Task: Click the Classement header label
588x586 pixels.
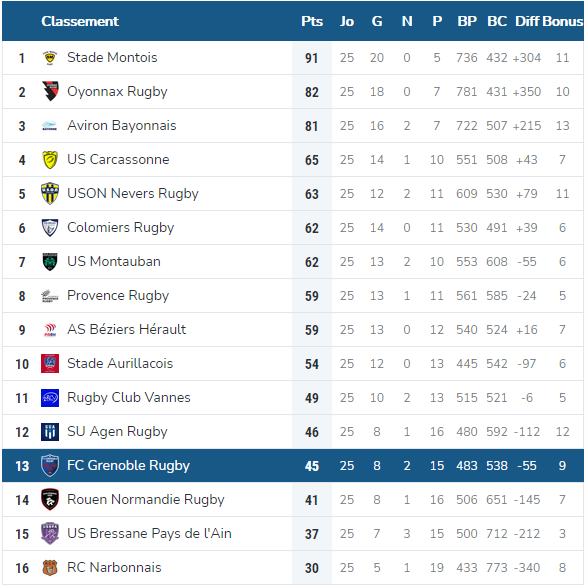Action: point(80,21)
